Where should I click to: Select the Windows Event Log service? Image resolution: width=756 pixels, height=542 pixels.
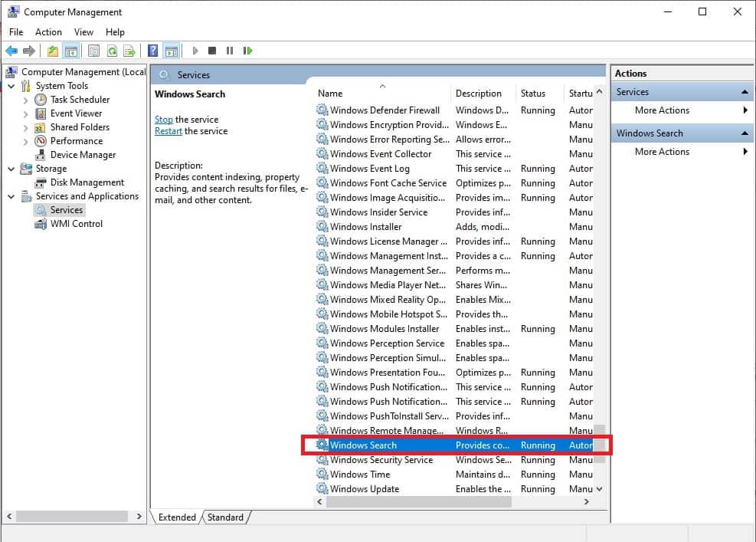tap(455, 169)
